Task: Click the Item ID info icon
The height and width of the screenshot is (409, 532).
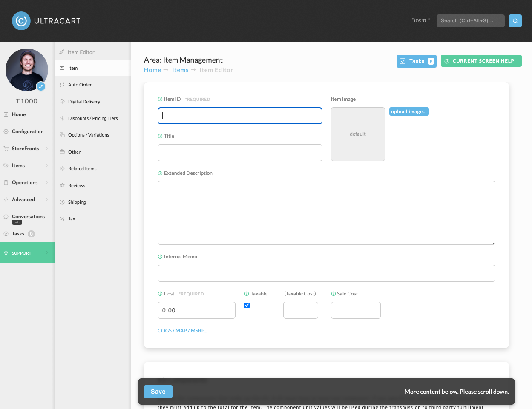Action: [160, 99]
